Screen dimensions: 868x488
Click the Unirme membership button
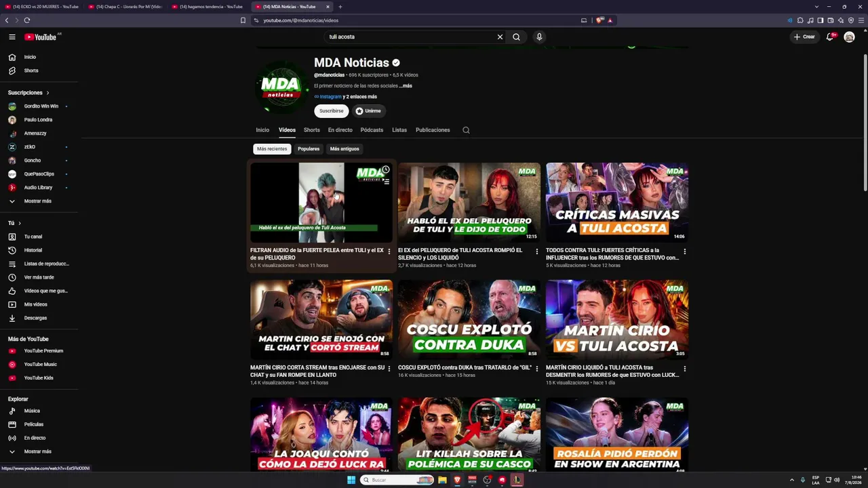pyautogui.click(x=368, y=111)
